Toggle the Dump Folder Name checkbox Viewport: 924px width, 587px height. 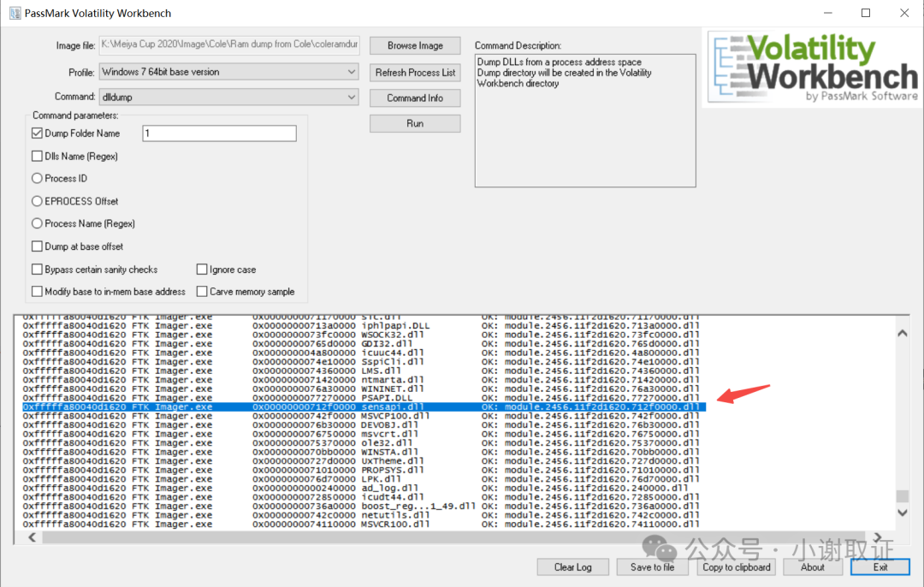point(37,133)
